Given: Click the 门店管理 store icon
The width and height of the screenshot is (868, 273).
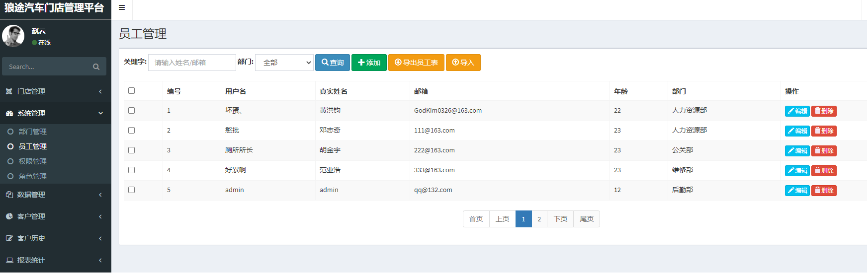Looking at the screenshot, I should click(x=9, y=91).
